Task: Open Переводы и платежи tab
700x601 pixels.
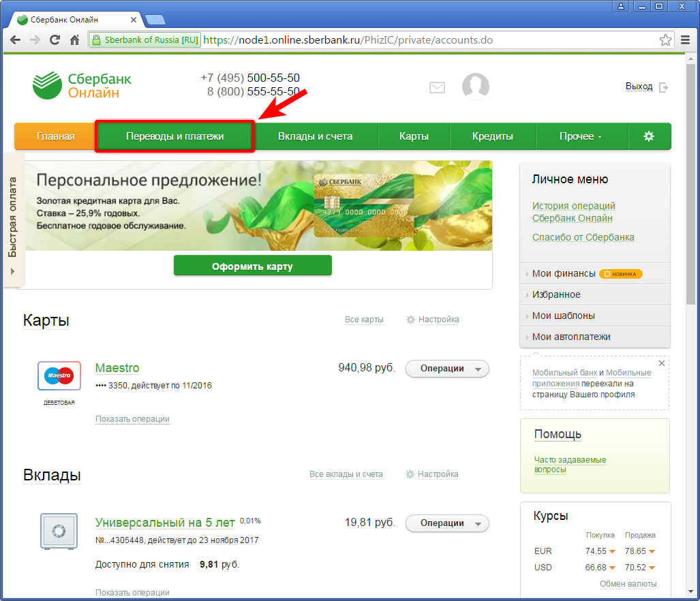Action: (x=175, y=136)
